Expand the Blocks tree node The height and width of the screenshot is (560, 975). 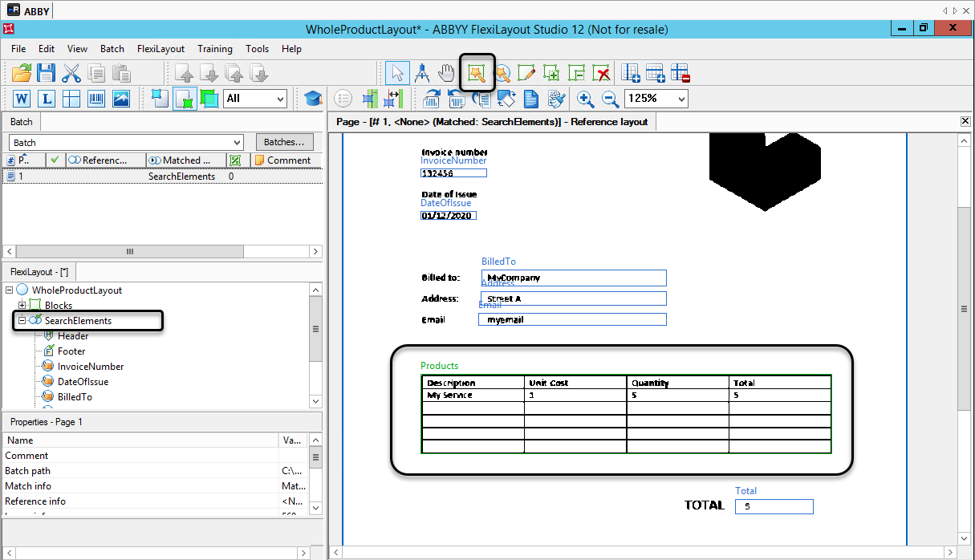(22, 305)
